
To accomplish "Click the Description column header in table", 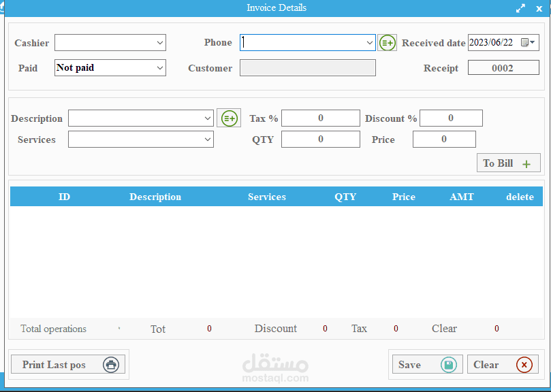I will click(x=155, y=197).
